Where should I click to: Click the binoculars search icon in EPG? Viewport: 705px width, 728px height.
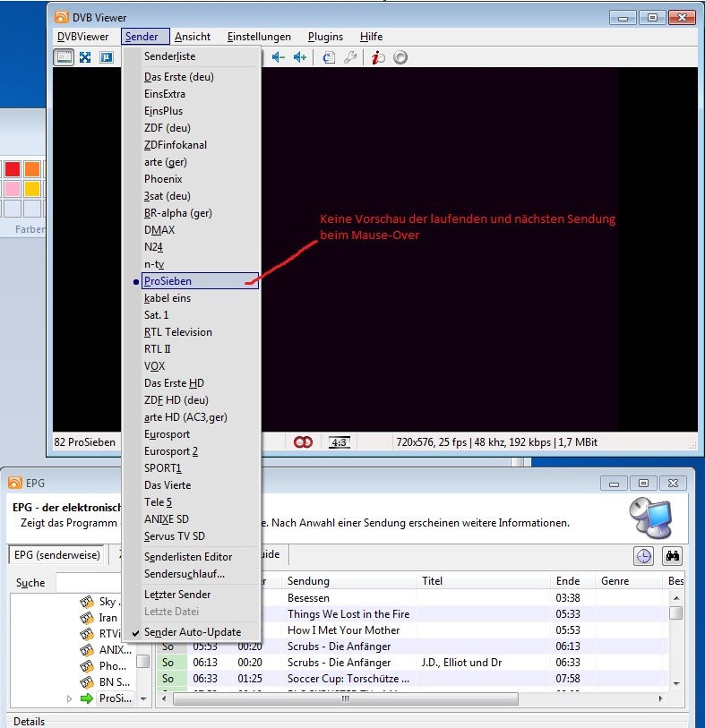[672, 556]
